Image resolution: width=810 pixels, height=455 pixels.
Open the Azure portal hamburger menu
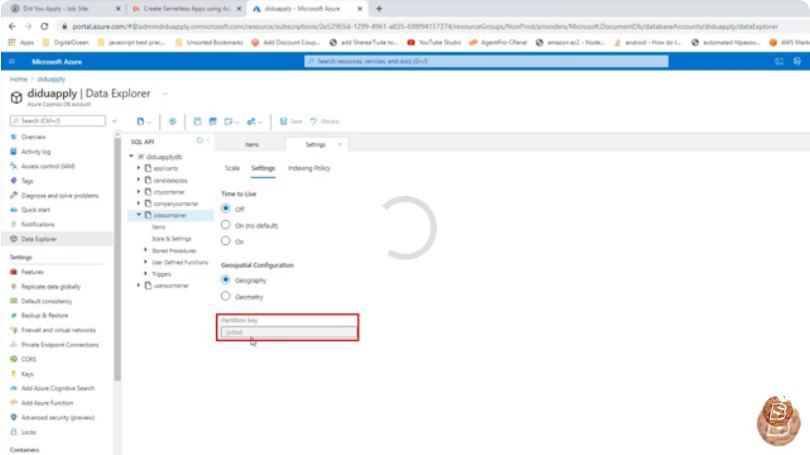tap(12, 61)
